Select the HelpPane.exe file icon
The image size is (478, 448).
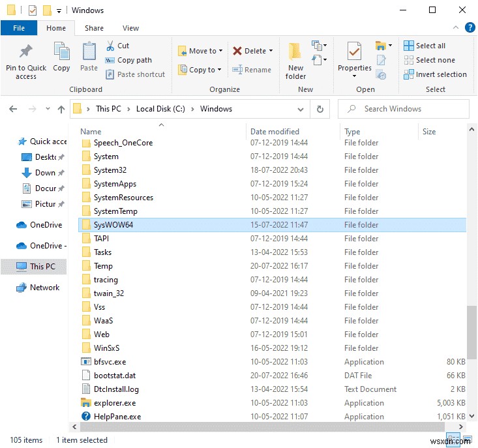86,416
